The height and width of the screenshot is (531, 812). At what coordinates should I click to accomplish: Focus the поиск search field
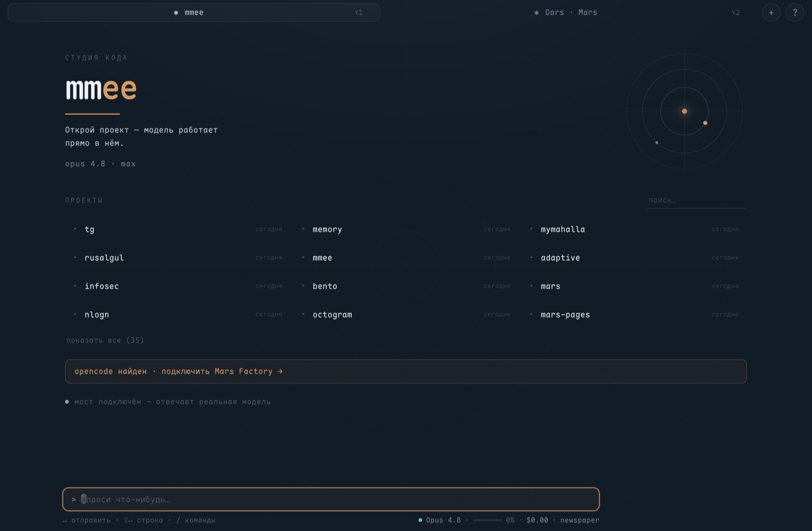[x=697, y=200]
